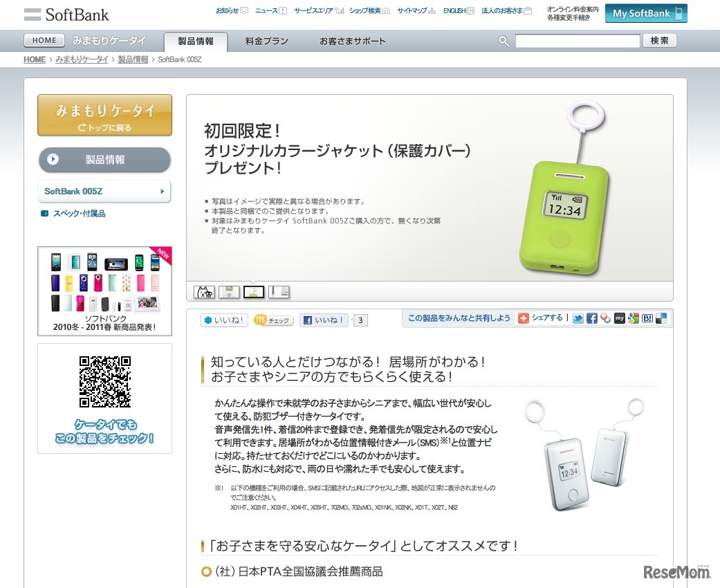Viewport: 720px width, 588px height.
Task: Open the サイトマップ sitemap link
Action: point(416,10)
